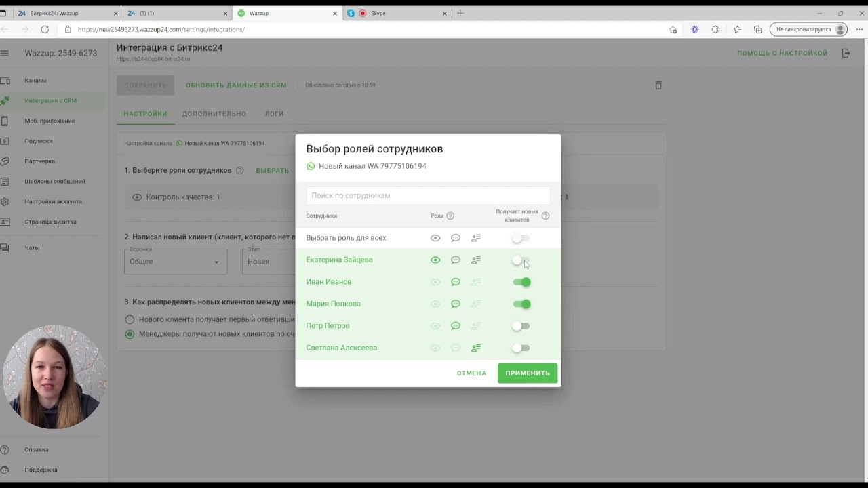
Task: Click manager role icon for Петр Петров
Action: [x=476, y=326]
